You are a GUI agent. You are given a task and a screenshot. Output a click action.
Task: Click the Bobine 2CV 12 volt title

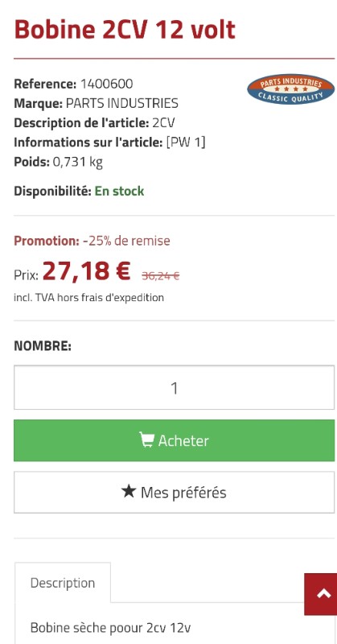pos(125,30)
